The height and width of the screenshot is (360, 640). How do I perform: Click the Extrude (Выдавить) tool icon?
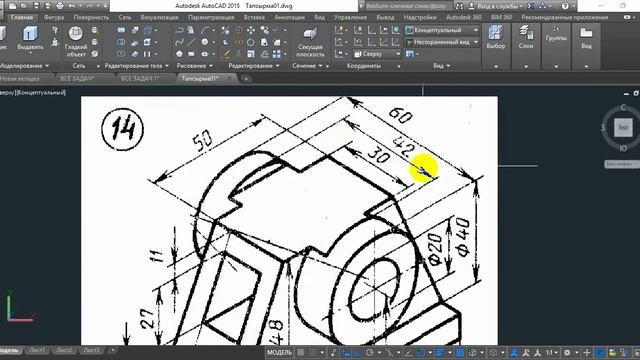(30, 33)
